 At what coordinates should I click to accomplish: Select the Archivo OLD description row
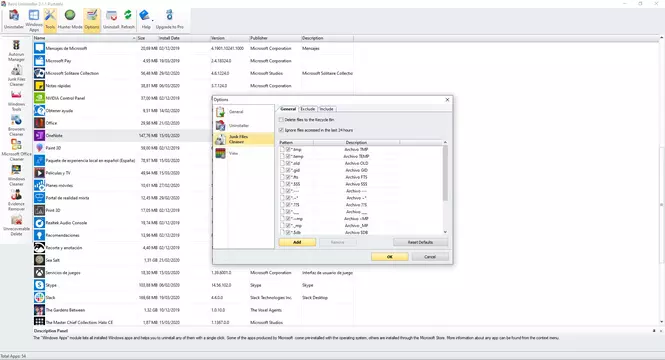click(356, 163)
